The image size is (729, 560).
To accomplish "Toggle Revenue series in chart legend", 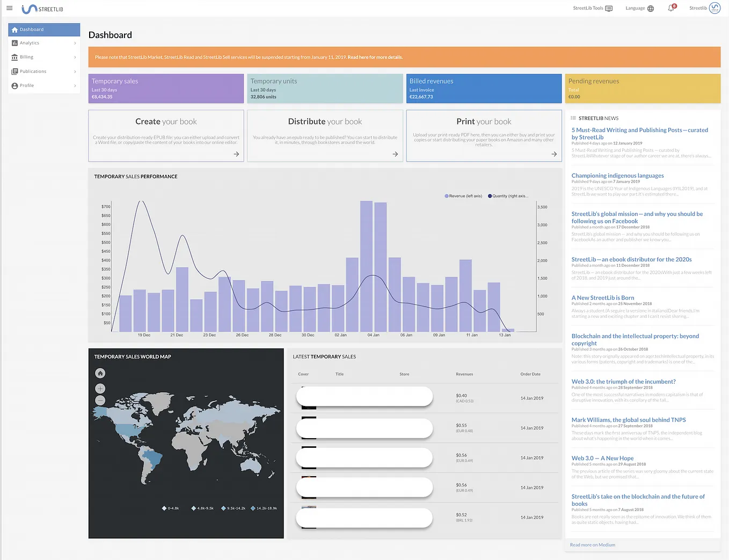I will [463, 196].
